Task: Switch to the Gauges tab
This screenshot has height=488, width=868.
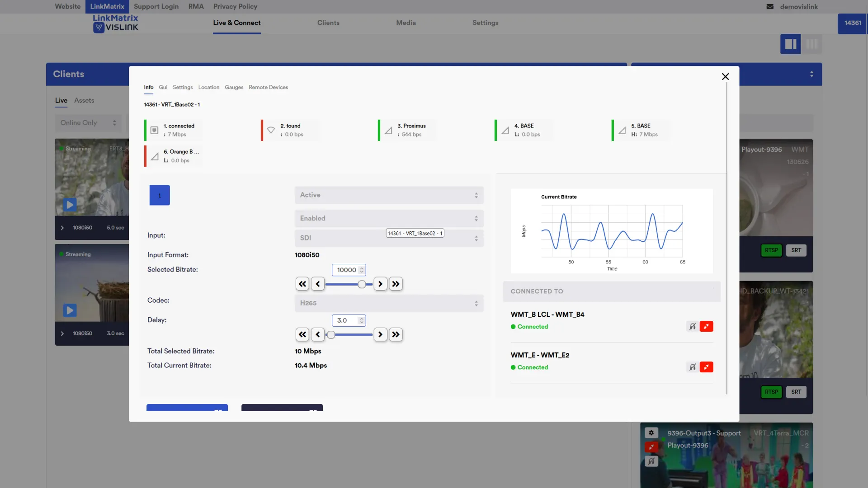Action: coord(234,87)
